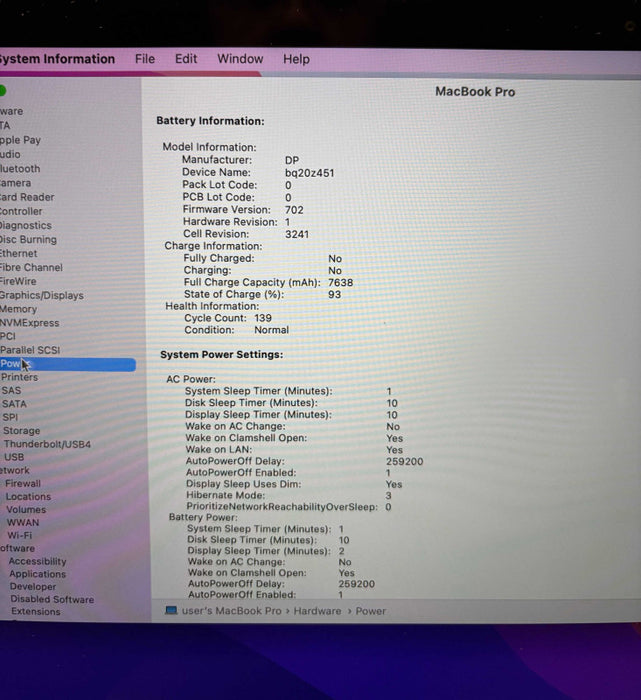Select Graphics/Displays in the sidebar

coord(42,296)
